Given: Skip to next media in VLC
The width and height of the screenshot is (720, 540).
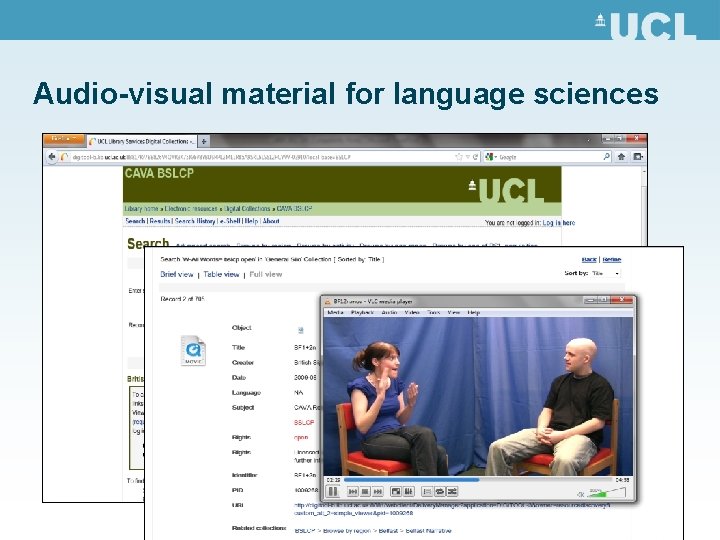Looking at the screenshot, I should pos(377,492).
